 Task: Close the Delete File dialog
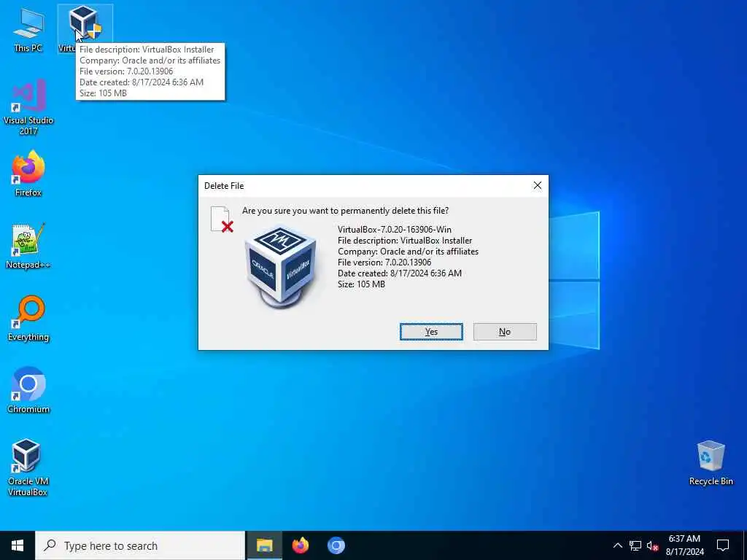tap(538, 186)
